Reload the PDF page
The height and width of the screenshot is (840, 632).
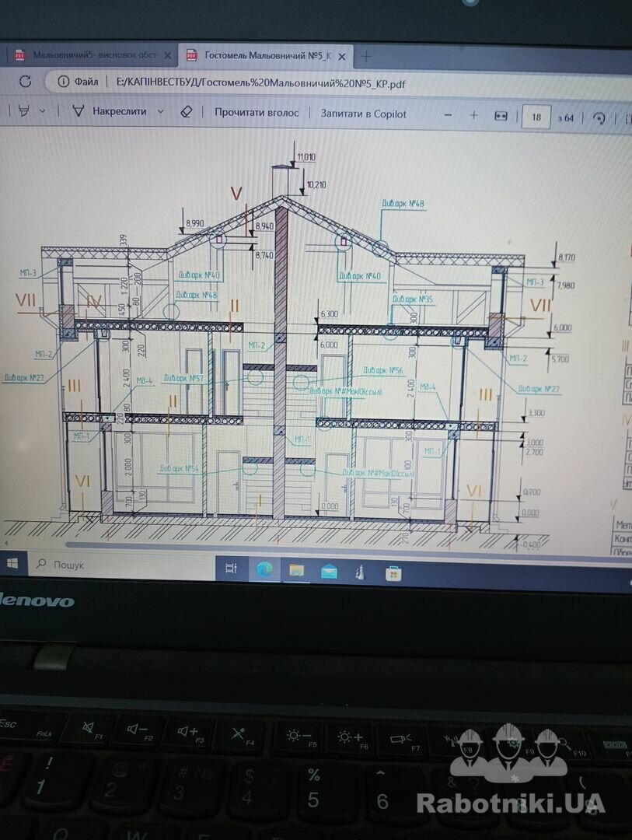pos(25,82)
